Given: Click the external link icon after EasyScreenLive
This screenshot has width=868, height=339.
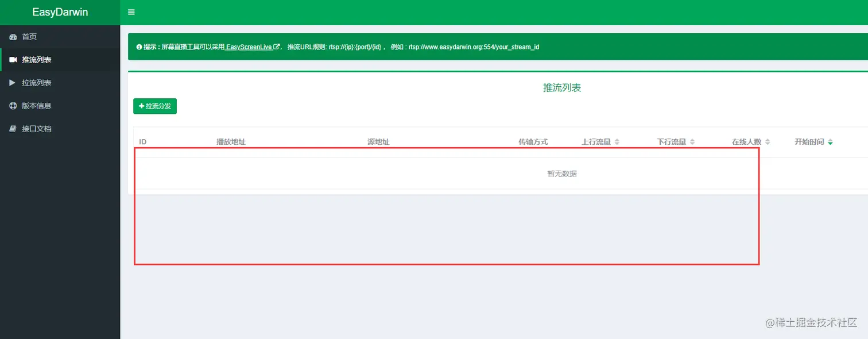Looking at the screenshot, I should (x=276, y=47).
